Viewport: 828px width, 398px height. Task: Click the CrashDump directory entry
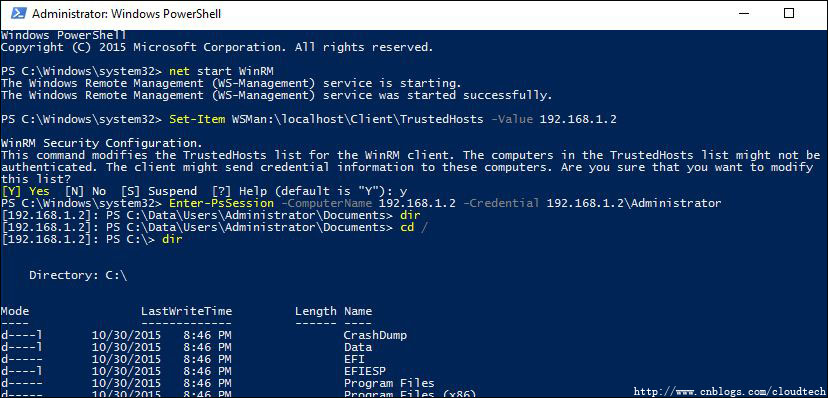point(375,335)
